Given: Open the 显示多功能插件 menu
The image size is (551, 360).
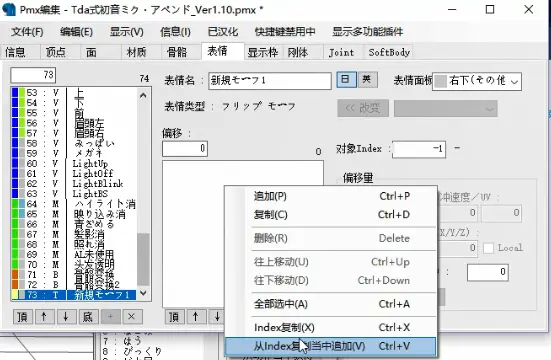Looking at the screenshot, I should click(368, 32).
